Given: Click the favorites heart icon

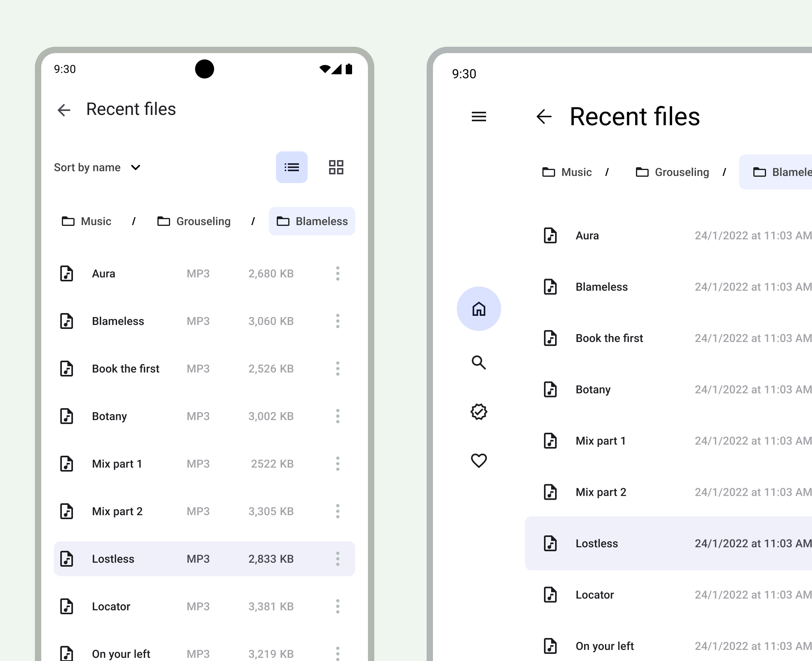Looking at the screenshot, I should [x=479, y=461].
